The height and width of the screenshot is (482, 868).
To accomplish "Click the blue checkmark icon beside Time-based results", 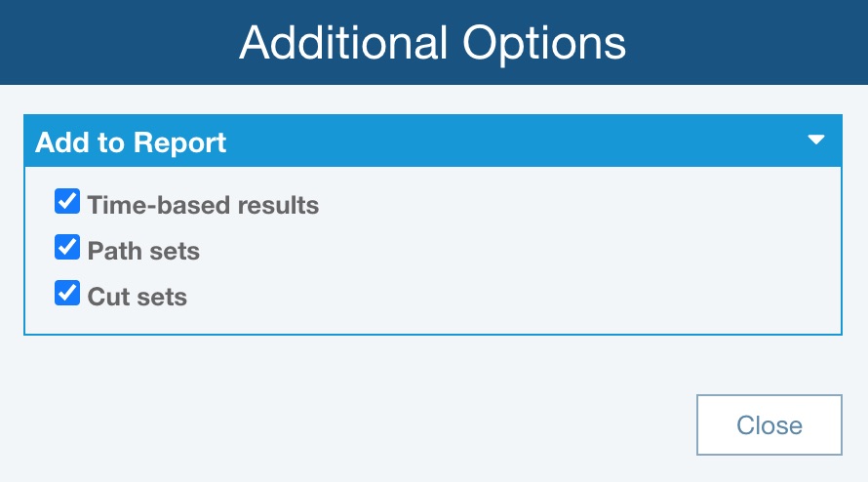I will click(67, 204).
